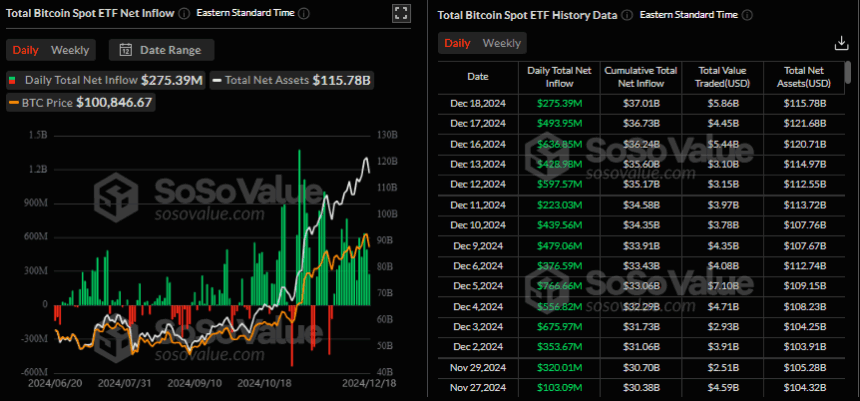The height and width of the screenshot is (401, 860).
Task: Click the $5.44B value traded cell
Action: point(722,144)
